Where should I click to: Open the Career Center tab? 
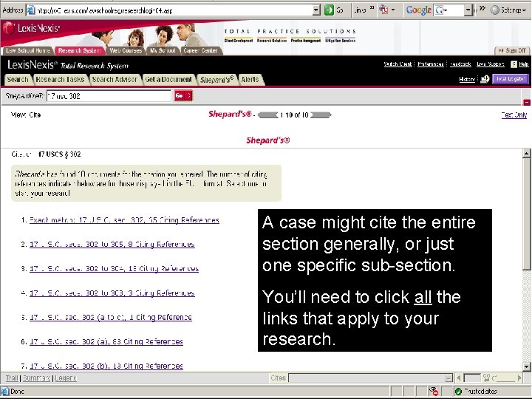tap(200, 50)
